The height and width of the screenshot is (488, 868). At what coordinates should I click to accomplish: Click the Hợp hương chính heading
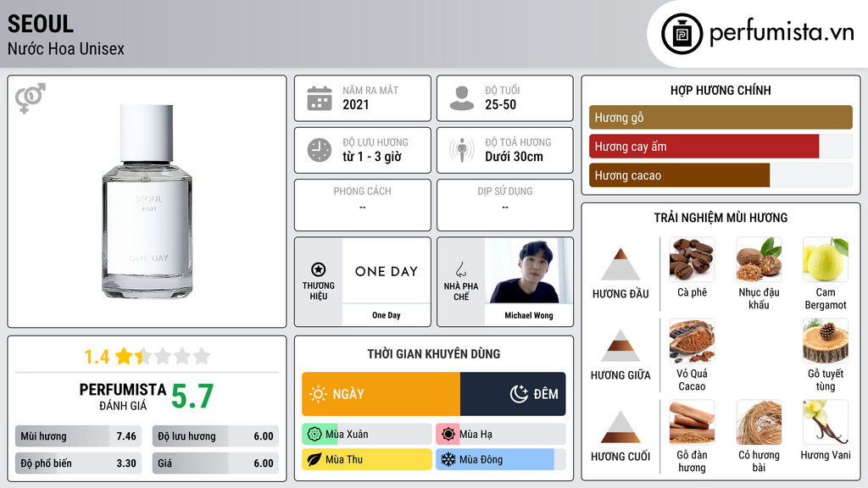(721, 90)
